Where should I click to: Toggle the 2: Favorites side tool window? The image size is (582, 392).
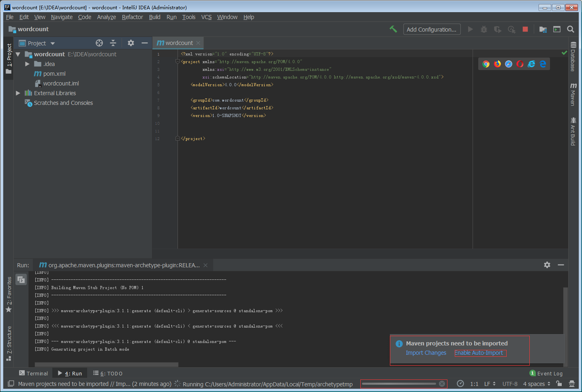9,294
